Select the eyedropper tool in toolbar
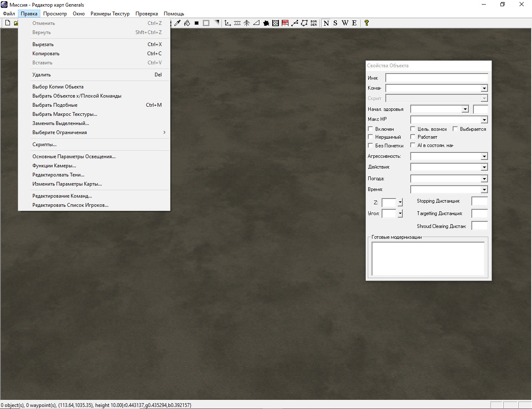Screen dimensions: 532x409 click(177, 23)
